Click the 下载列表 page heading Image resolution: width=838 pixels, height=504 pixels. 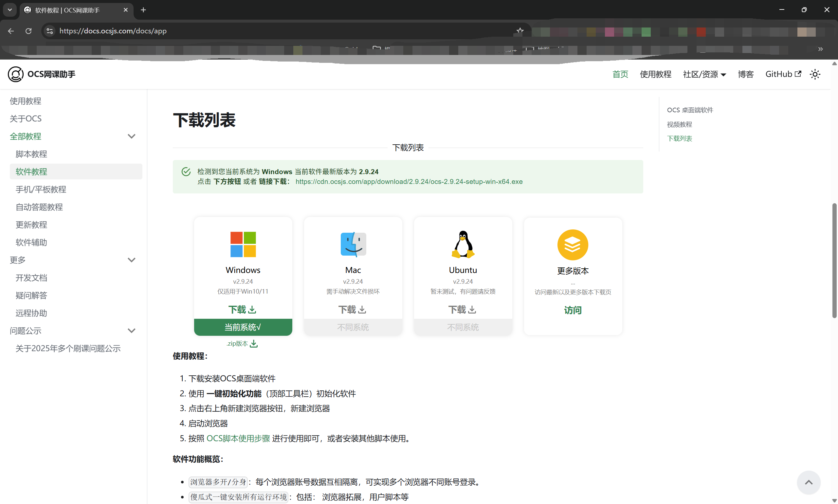(x=204, y=120)
